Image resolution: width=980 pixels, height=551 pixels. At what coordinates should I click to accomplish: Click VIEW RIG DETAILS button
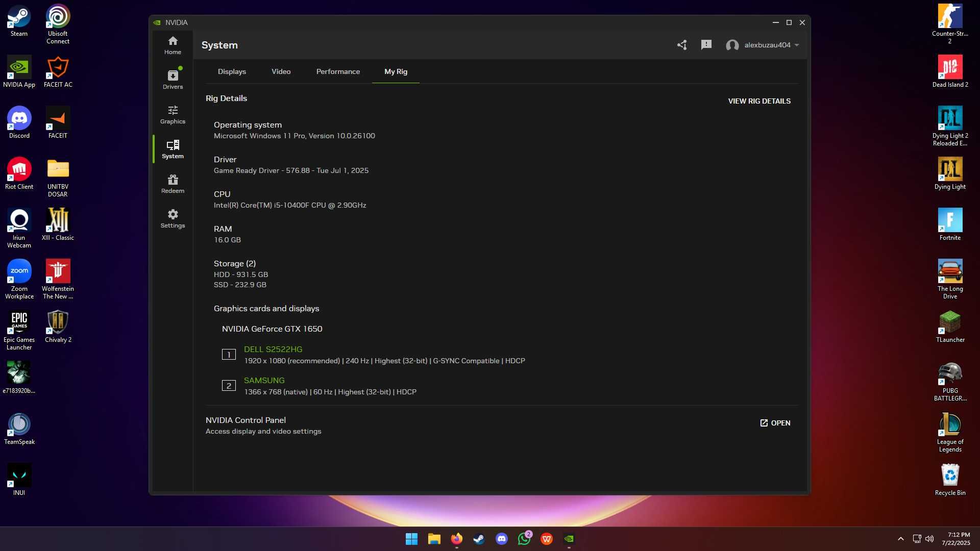pos(759,101)
